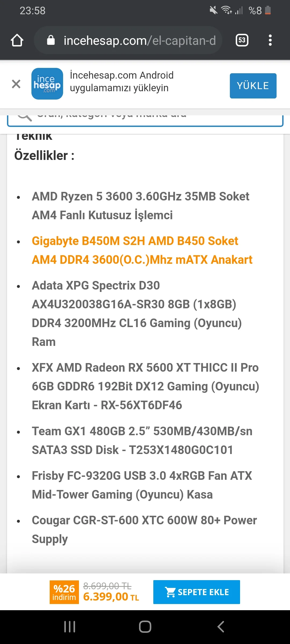Tap the incehesap.com URL address bar
This screenshot has width=290, height=644.
click(x=140, y=41)
